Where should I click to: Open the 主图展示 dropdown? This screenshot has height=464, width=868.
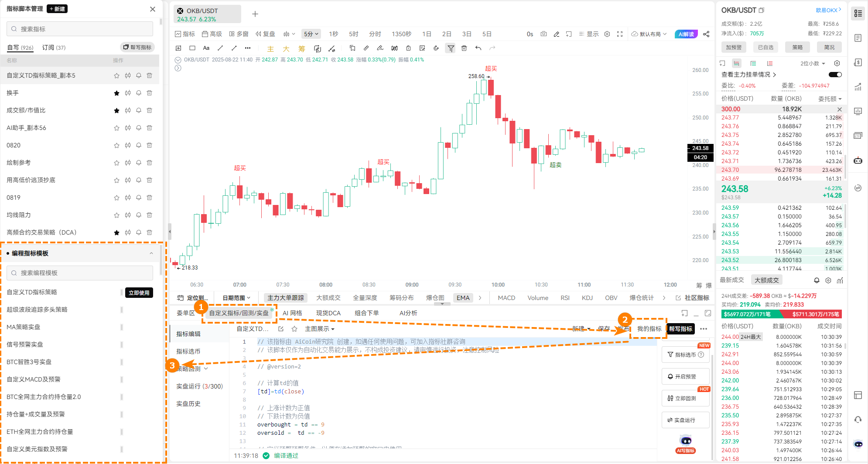click(x=320, y=329)
